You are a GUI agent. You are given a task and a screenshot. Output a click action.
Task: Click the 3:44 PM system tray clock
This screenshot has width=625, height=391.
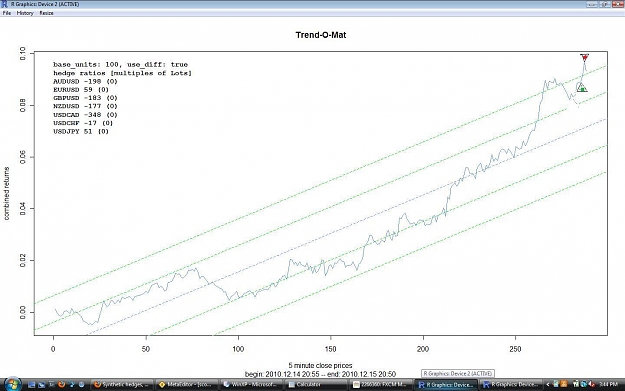tap(608, 385)
